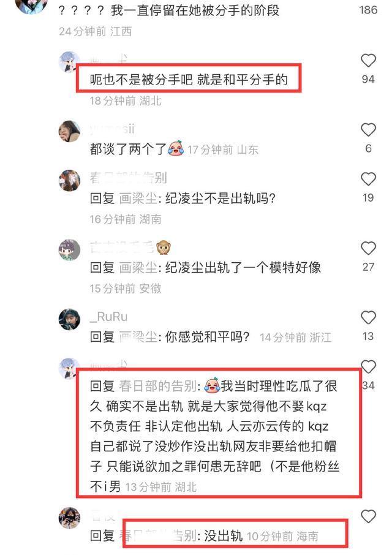The image size is (392, 555).
Task: Tap 画梁尘 mention in 16分钟前 reply
Action: click(x=138, y=198)
